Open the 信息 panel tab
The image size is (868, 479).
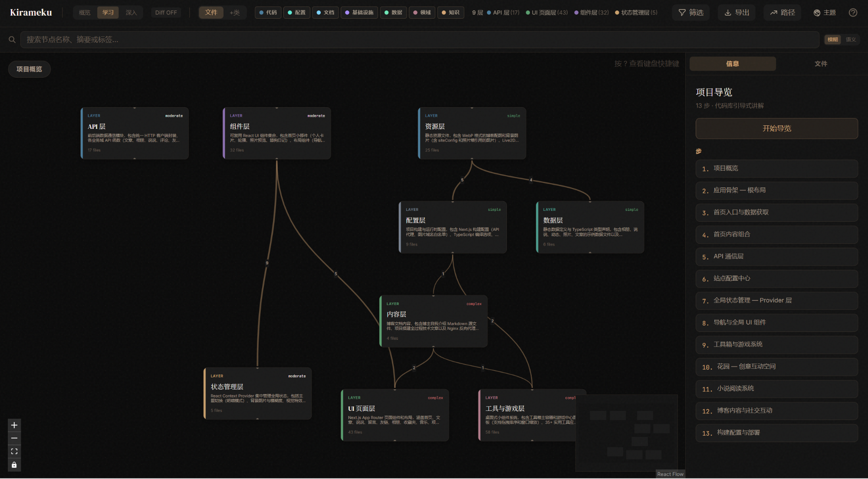coord(733,64)
